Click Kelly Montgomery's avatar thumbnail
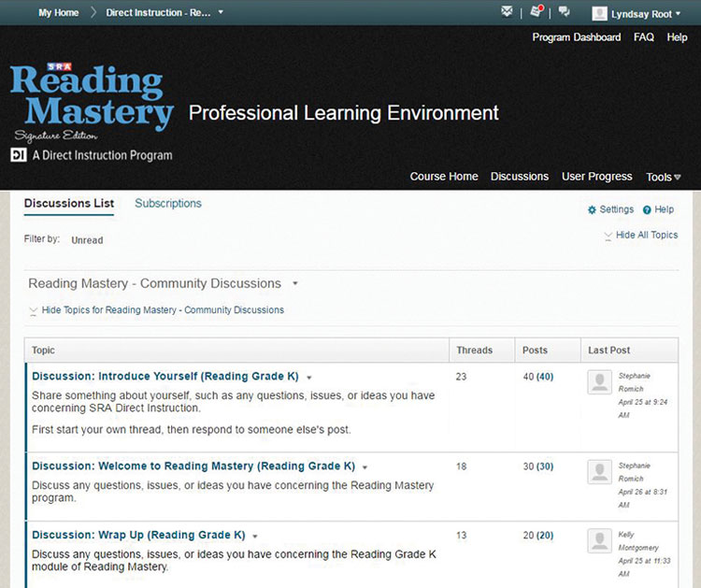701x588 pixels. point(599,540)
